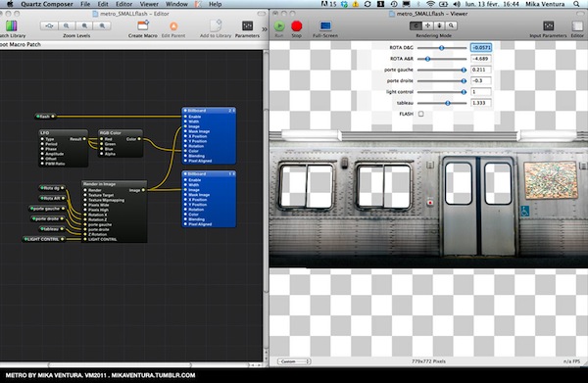Screen dimensions: 588x383
Task: Click the Edit Parent toolbar icon
Action: click(x=173, y=25)
